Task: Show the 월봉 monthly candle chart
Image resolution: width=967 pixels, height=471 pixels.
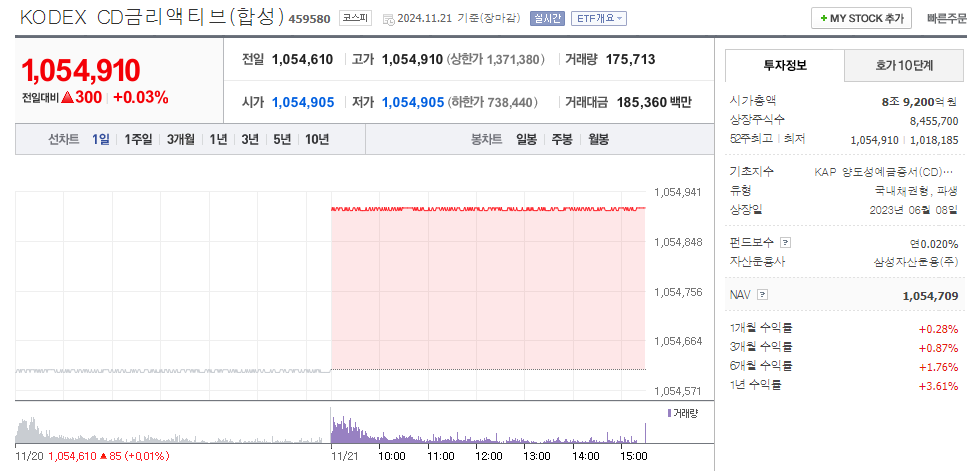Action: [598, 139]
